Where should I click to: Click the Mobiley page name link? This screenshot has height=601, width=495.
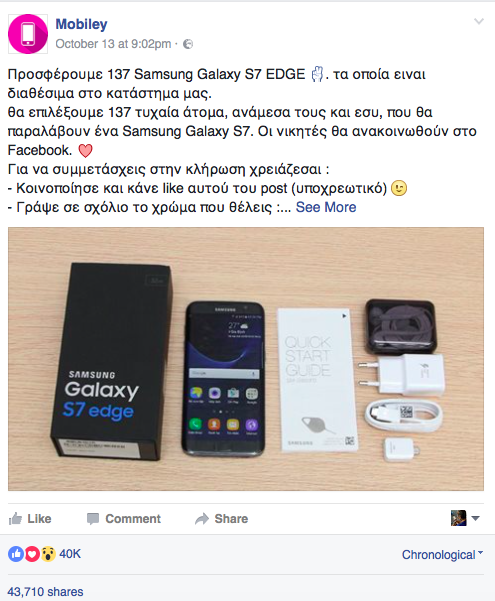tap(81, 24)
